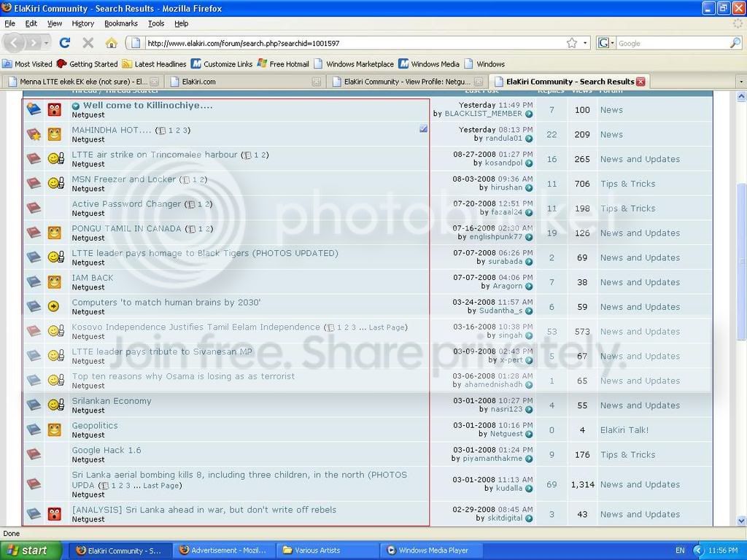Switch to the View Profile: Netgu tab

407,82
